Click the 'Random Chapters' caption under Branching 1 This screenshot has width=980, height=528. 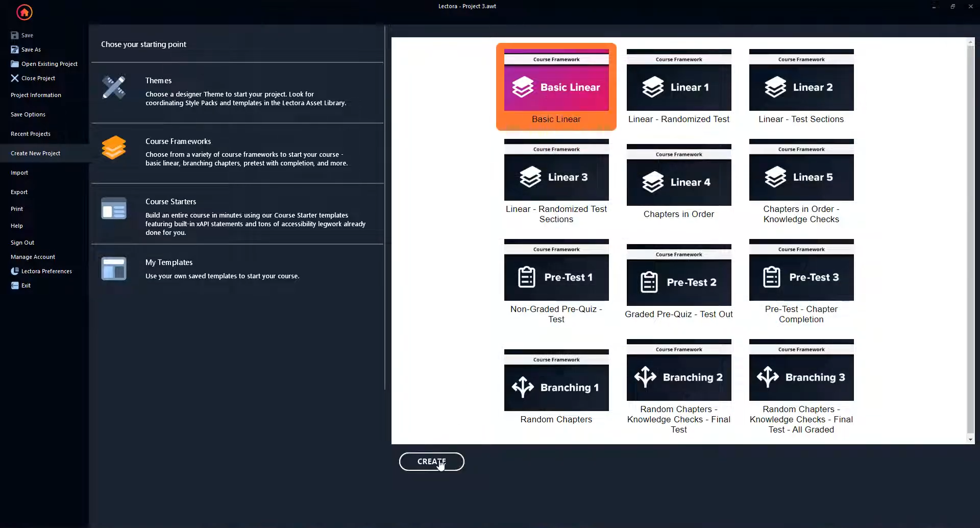[x=556, y=419]
